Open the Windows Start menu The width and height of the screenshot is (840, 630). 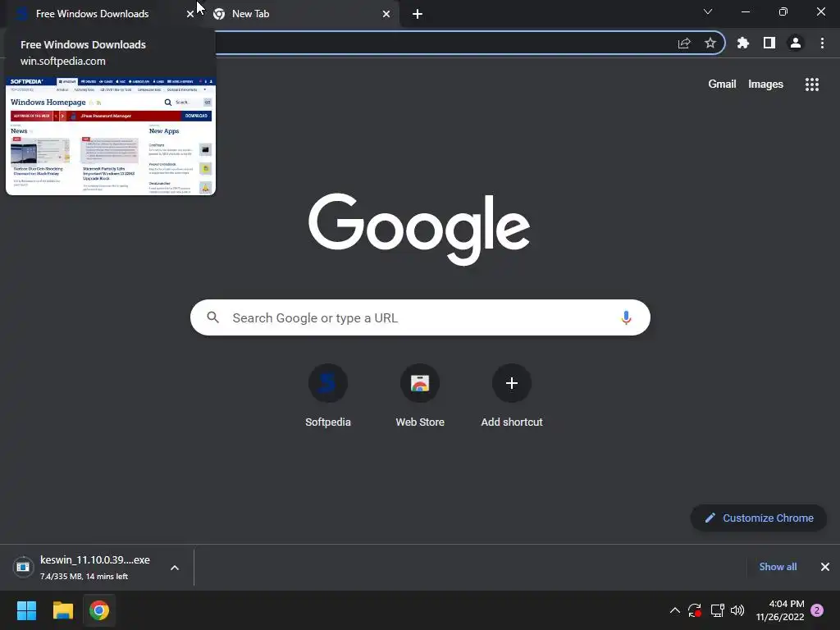click(x=26, y=610)
